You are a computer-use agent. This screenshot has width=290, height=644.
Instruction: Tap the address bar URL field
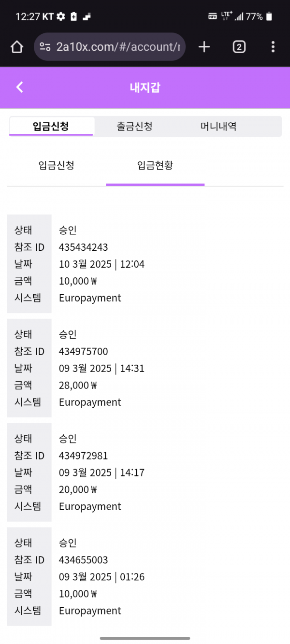(x=118, y=47)
